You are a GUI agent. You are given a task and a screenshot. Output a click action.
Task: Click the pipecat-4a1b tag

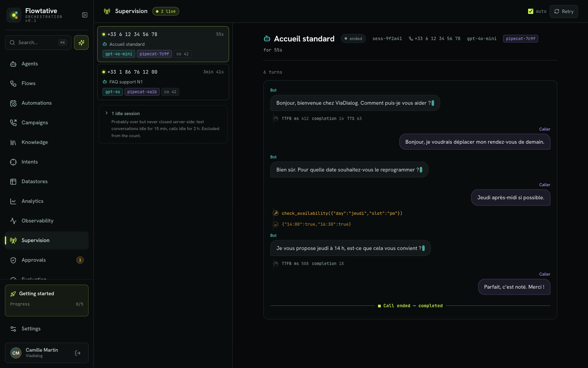coord(142,92)
